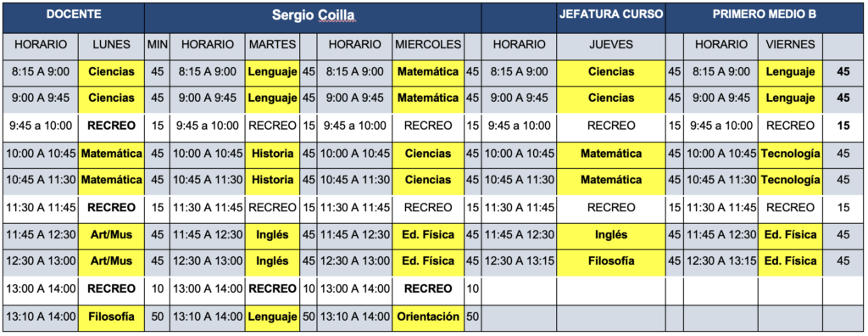Select the MIERCOLES column heading
Screen dimensions: 868x336
pyautogui.click(x=428, y=45)
